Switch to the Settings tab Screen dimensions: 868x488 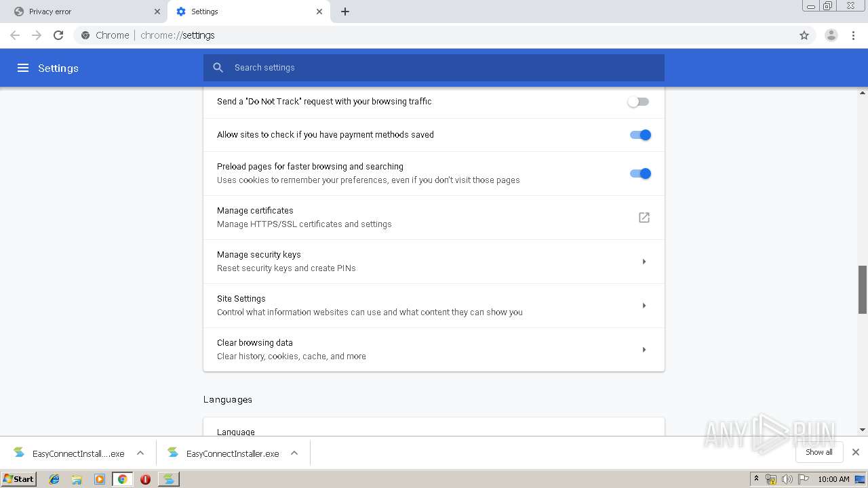(x=248, y=12)
